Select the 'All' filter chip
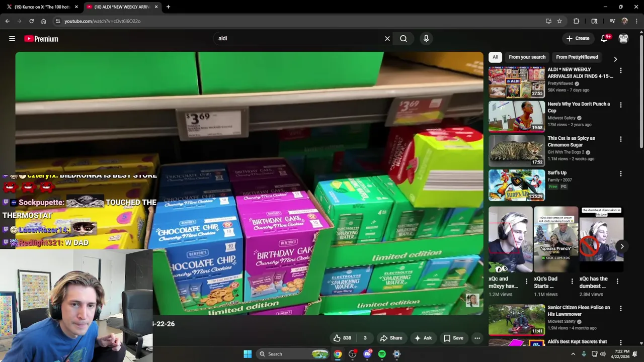 (495, 57)
